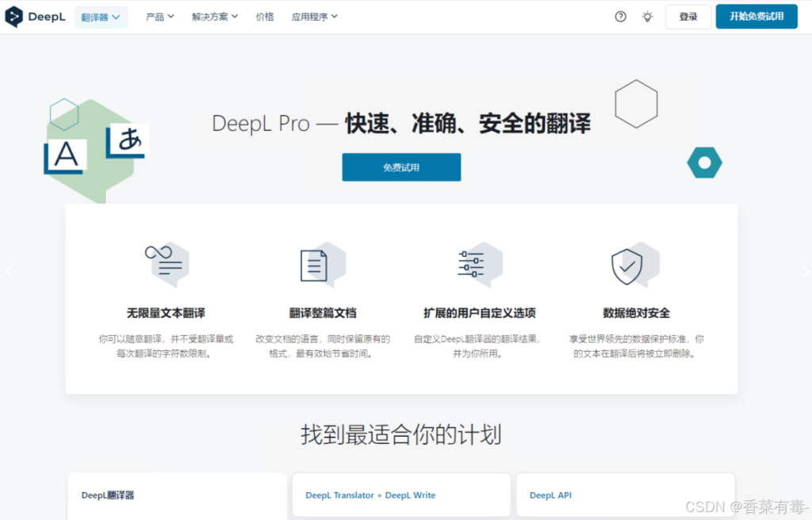
Task: Open the 价格 menu item
Action: (265, 16)
